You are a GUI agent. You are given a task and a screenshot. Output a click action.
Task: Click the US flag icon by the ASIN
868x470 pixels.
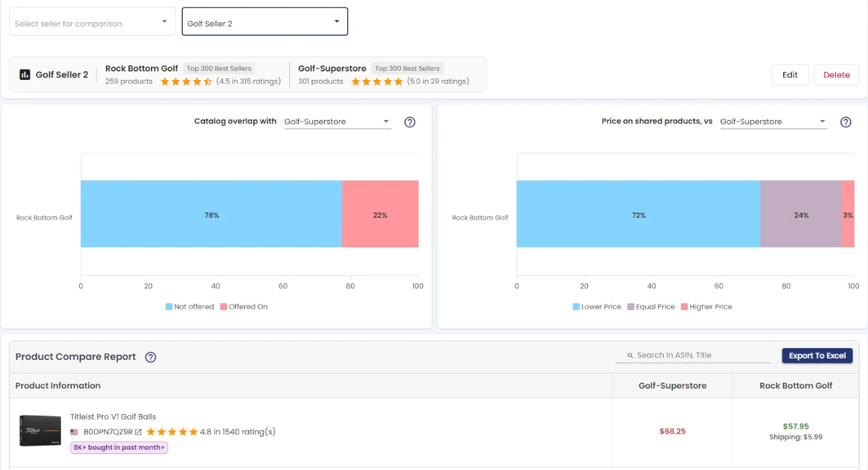(x=74, y=432)
